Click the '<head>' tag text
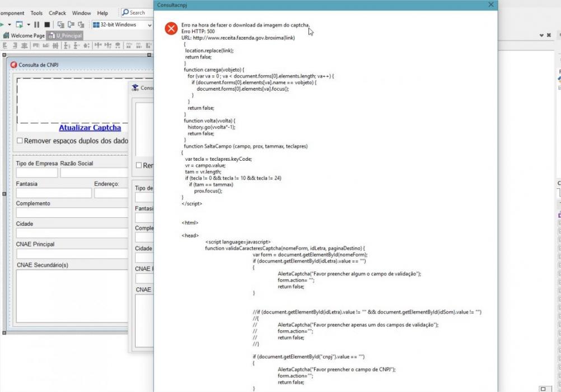The image size is (561, 392). pos(190,236)
